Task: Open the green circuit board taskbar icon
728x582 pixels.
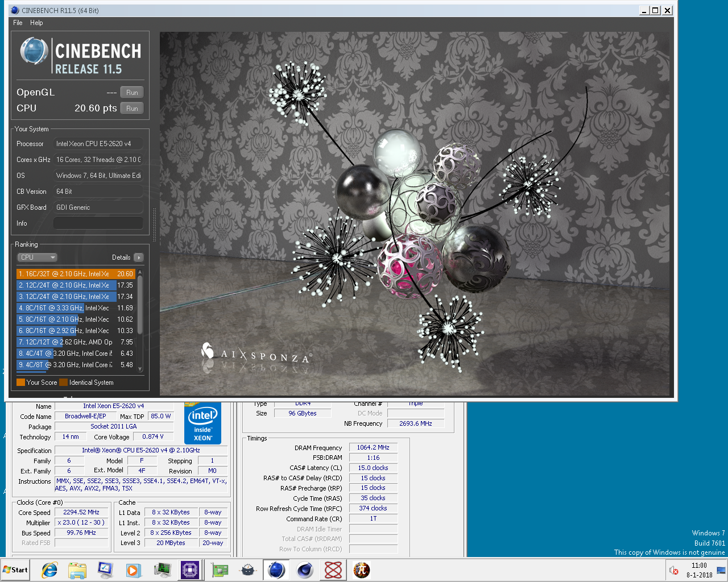Action: [x=220, y=569]
